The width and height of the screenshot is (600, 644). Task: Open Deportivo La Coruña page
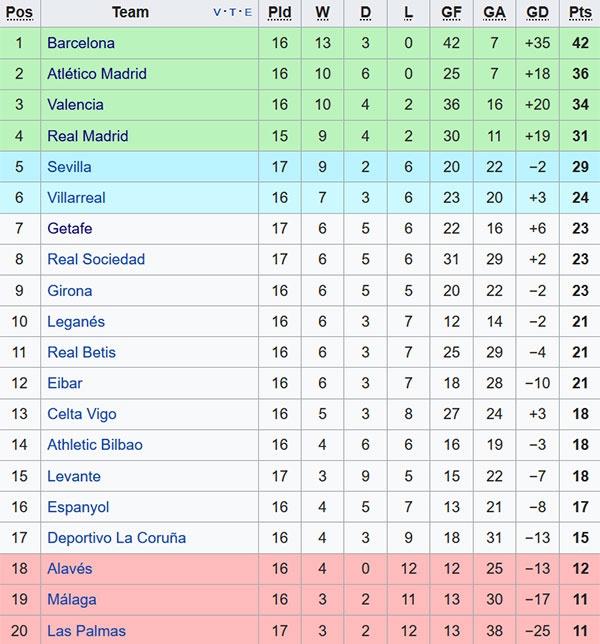pos(116,538)
